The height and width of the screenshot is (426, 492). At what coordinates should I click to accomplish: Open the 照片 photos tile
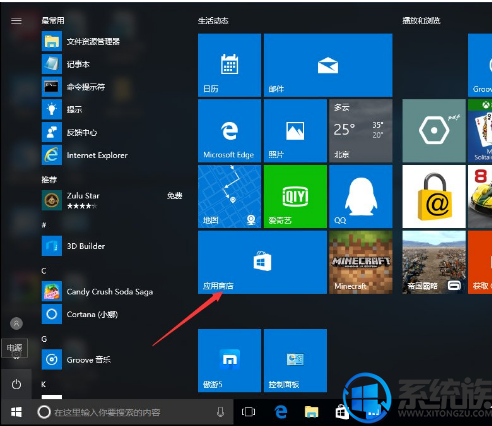[x=295, y=131]
